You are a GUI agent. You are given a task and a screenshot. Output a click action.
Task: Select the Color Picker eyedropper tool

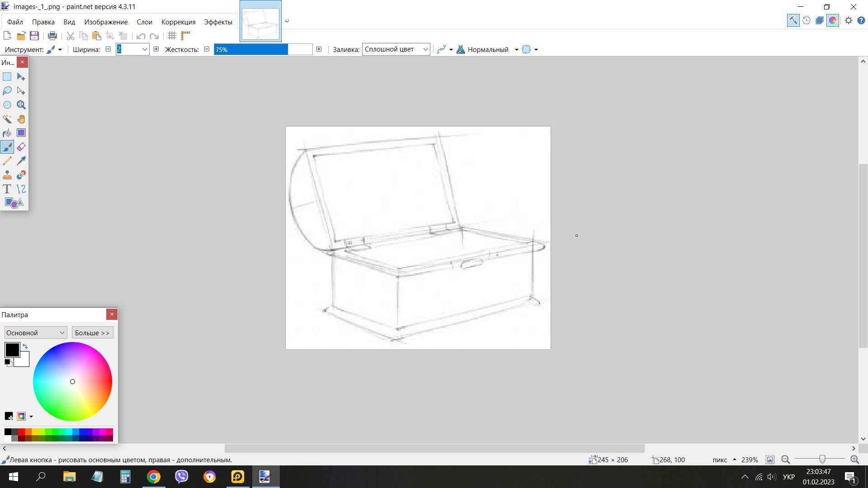click(x=21, y=161)
